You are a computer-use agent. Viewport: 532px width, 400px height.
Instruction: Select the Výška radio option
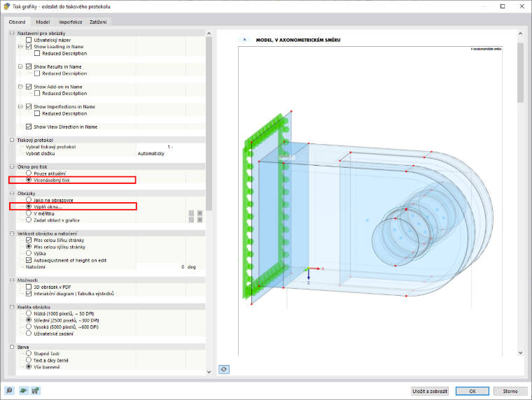[29, 253]
